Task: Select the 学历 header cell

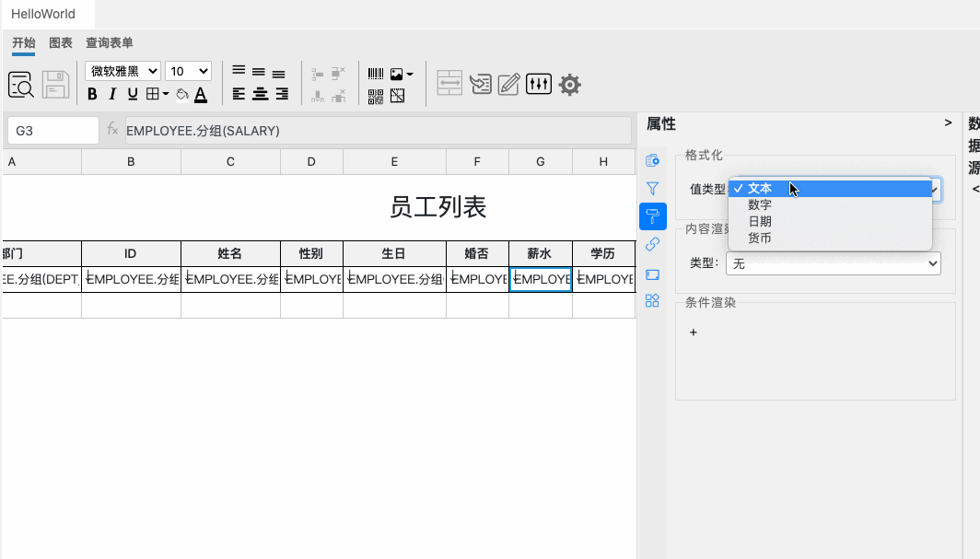Action: click(604, 253)
